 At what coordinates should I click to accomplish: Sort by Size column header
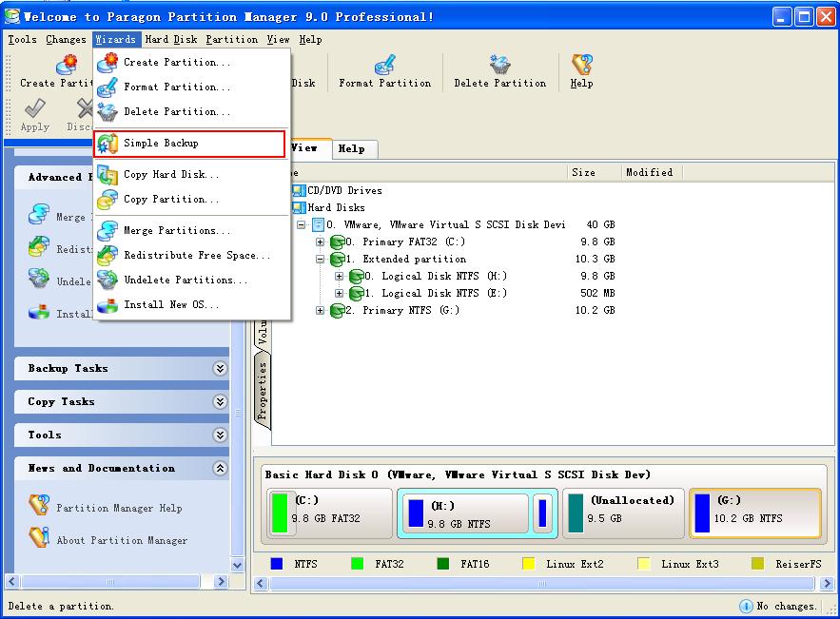coord(595,172)
